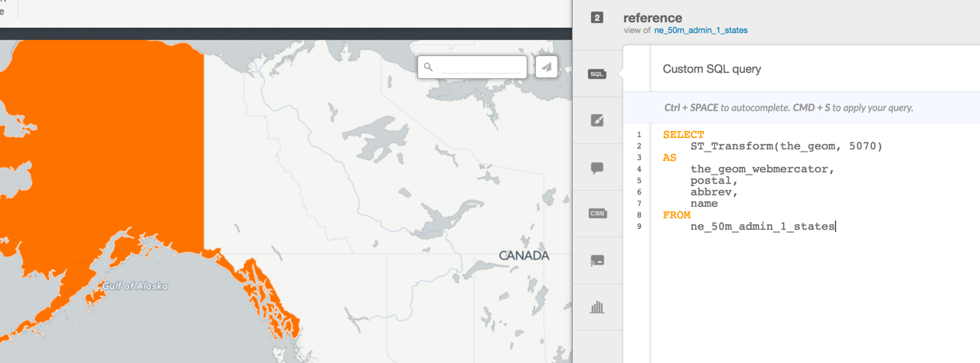This screenshot has height=363, width=980.
Task: Click the CANADA label on the map
Action: tap(524, 255)
